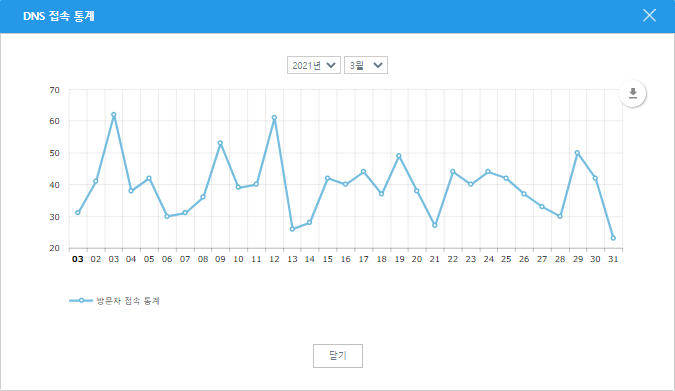This screenshot has height=391, width=675.
Task: Close the DNS 접속 통계 dialog with X
Action: [x=649, y=16]
